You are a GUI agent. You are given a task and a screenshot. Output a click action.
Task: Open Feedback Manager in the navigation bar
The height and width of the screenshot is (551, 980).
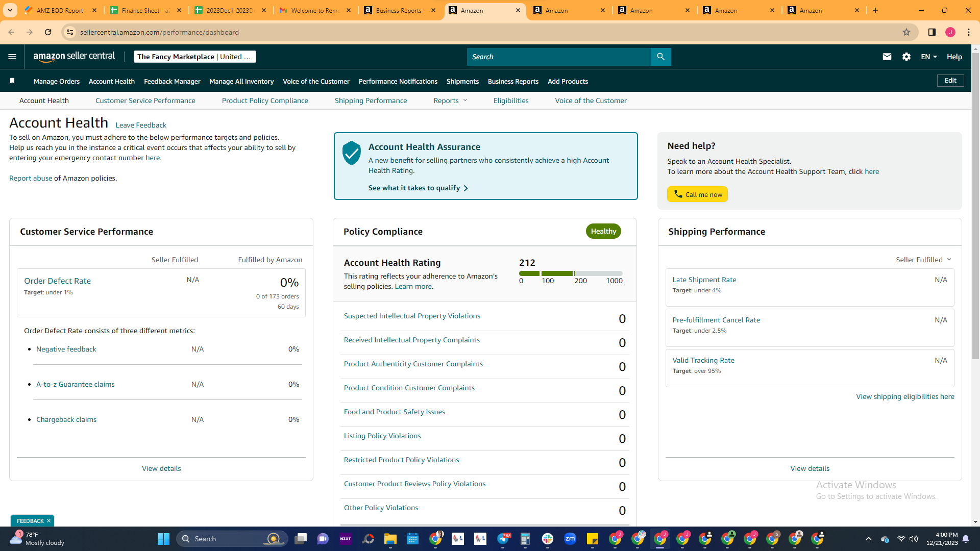click(x=172, y=81)
